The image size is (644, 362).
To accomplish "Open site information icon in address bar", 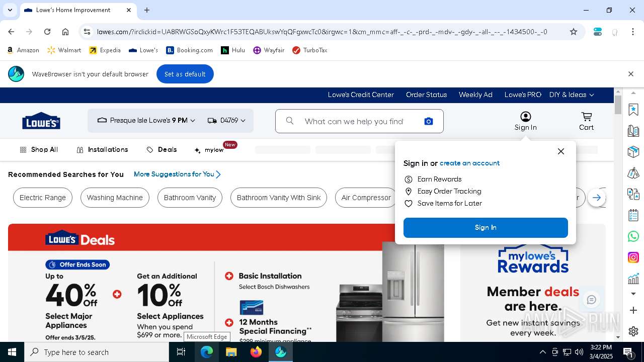I will [87, 32].
